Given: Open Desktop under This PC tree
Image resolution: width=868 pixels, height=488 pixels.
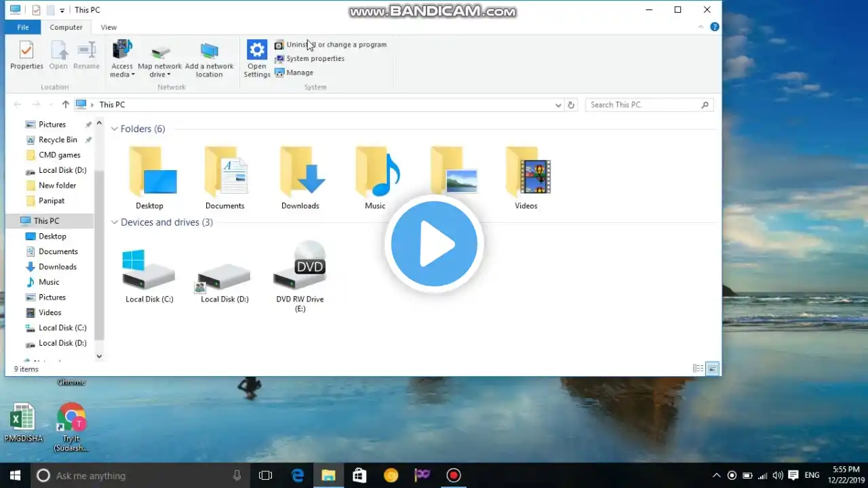Looking at the screenshot, I should (52, 237).
